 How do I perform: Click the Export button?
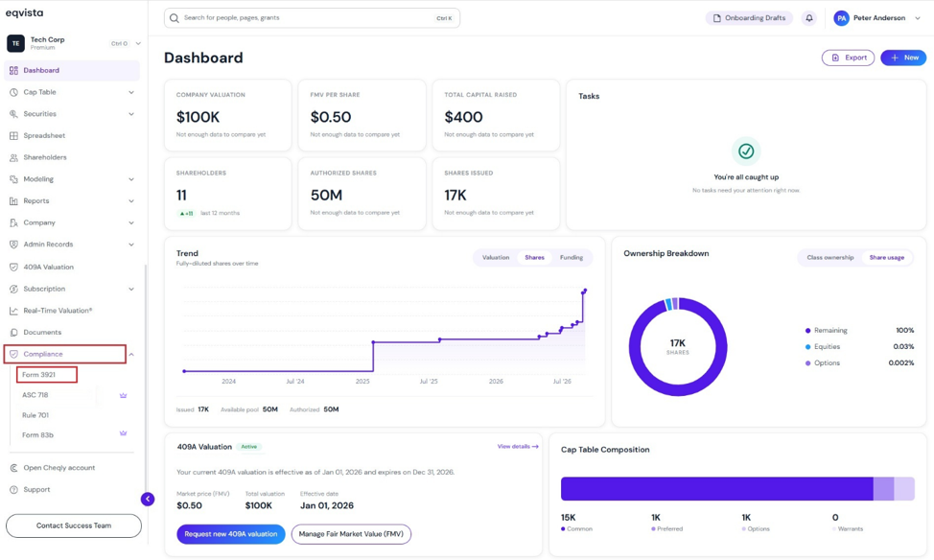[849, 58]
